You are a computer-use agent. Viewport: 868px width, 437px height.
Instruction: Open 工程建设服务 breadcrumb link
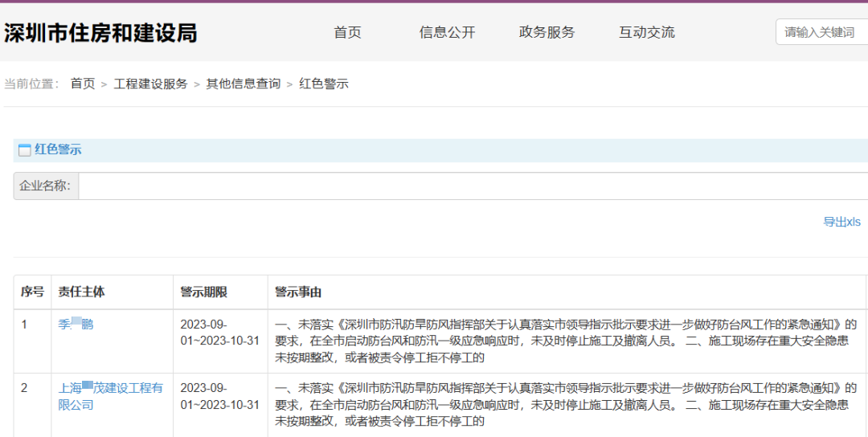pos(150,84)
